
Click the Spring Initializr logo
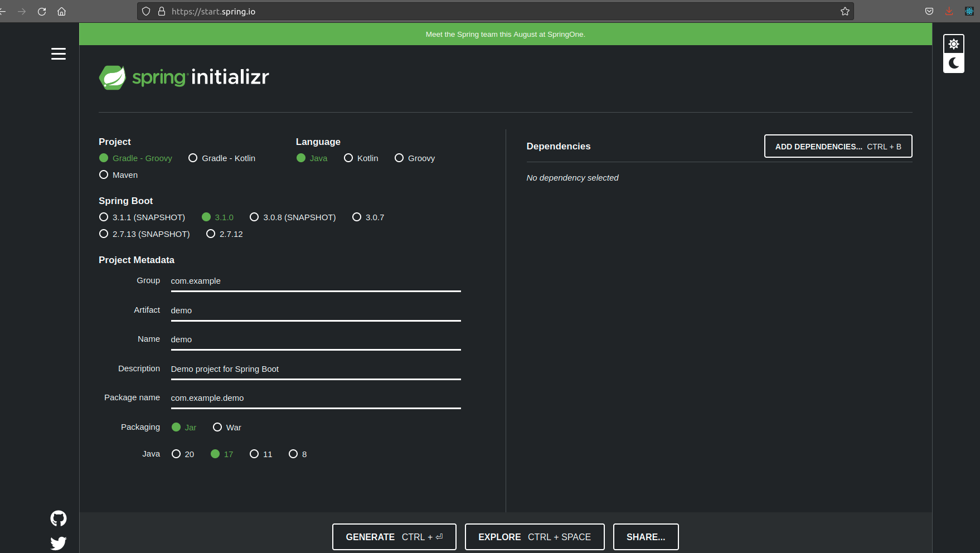point(184,77)
